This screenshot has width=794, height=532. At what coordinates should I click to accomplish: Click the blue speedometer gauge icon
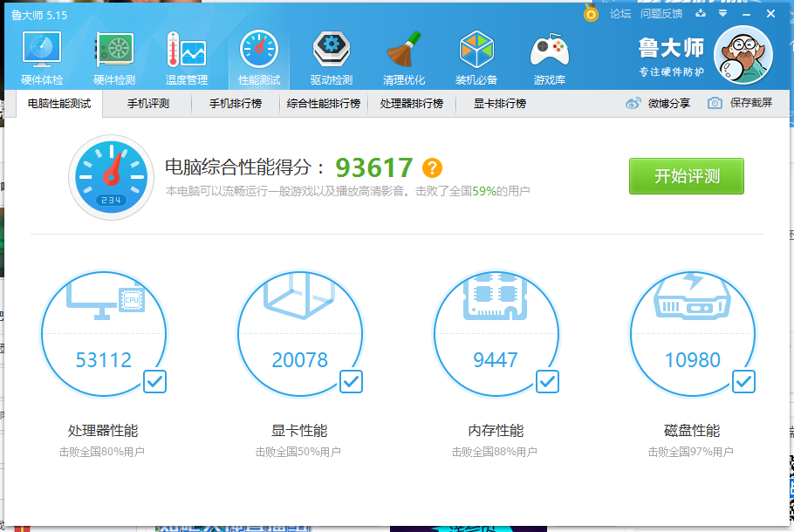click(111, 177)
